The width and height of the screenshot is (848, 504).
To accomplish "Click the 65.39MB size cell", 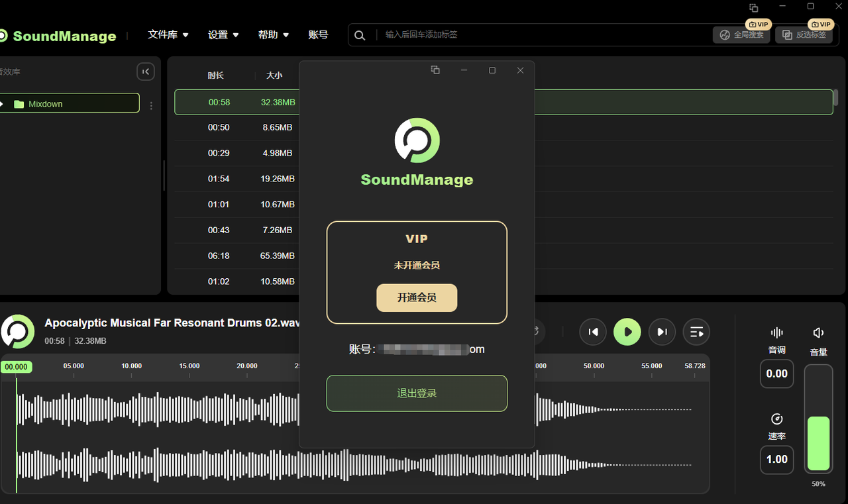I will [x=278, y=256].
